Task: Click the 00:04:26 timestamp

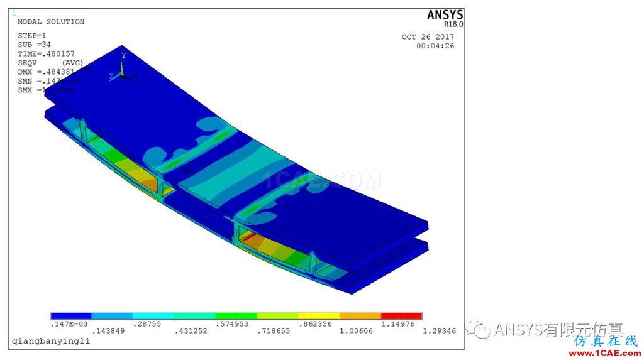Action: pyautogui.click(x=435, y=46)
